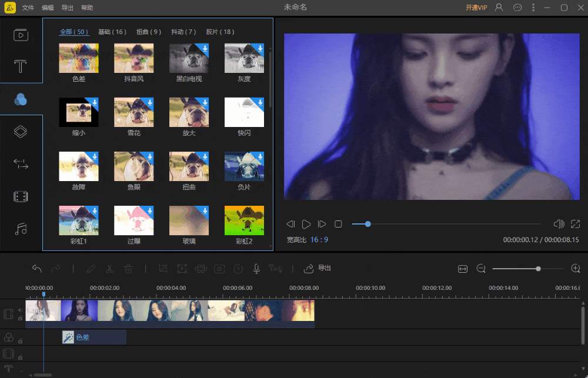This screenshot has height=378, width=588.
Task: Toggle the filter track lock
Action: click(x=20, y=341)
